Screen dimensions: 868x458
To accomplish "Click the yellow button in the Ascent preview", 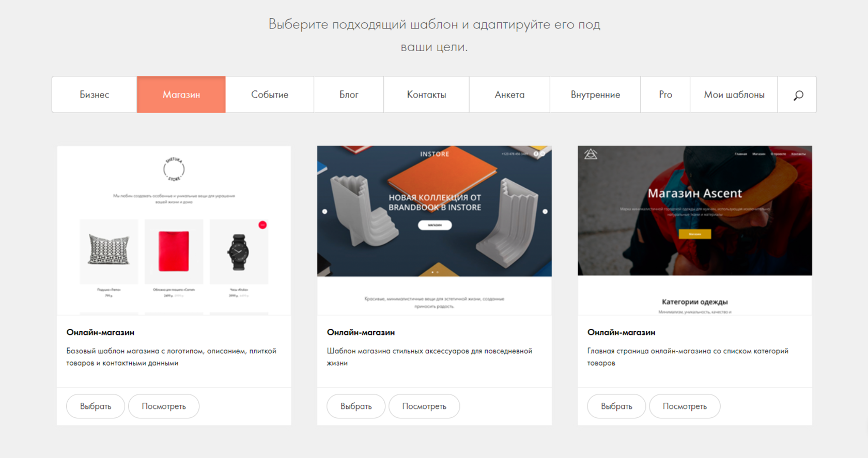I will pos(695,234).
